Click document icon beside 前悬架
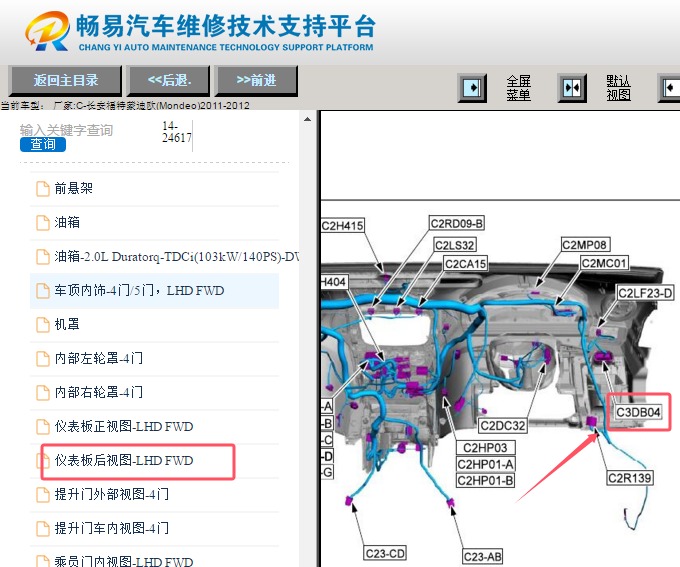Screen dimensions: 680x567 (42, 189)
